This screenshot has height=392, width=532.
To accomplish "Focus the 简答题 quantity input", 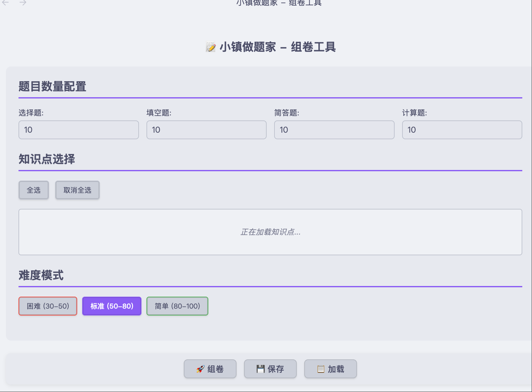I will coord(334,130).
